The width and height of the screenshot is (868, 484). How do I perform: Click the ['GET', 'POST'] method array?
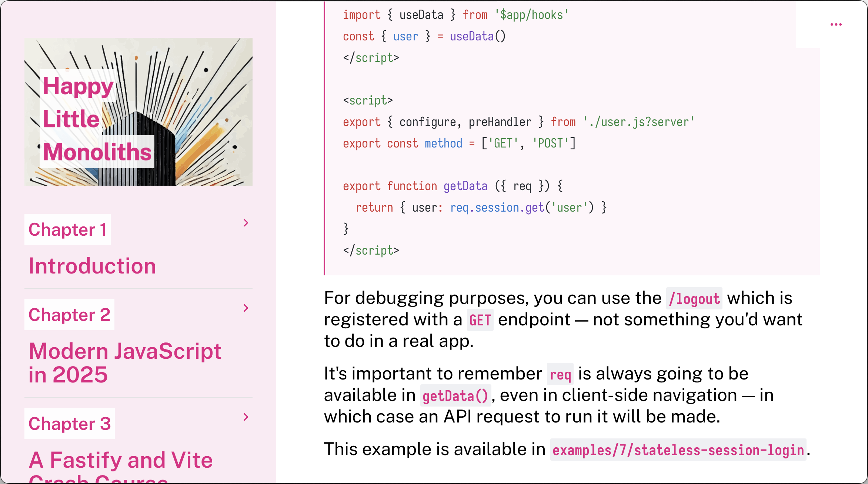tap(528, 143)
